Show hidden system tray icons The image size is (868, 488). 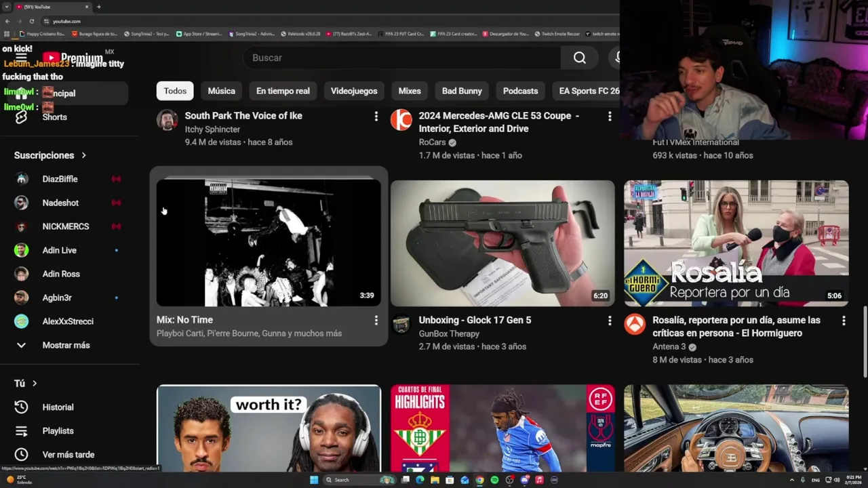tap(792, 480)
